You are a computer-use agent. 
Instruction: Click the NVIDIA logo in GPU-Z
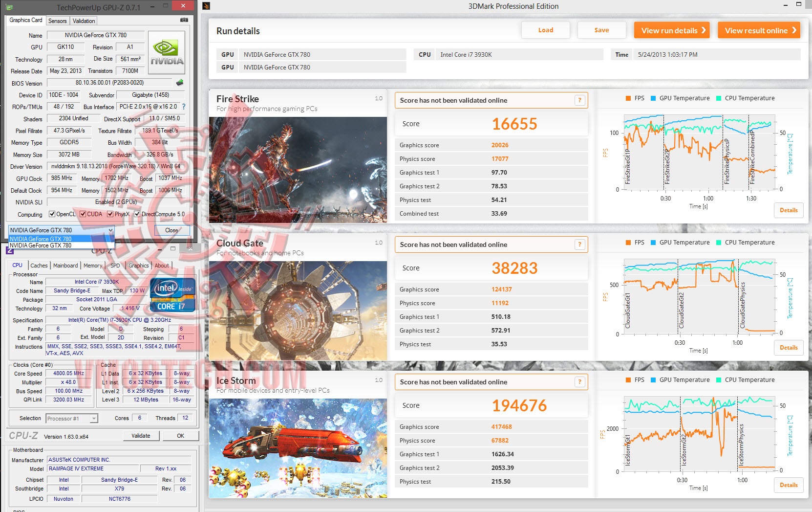(x=167, y=53)
